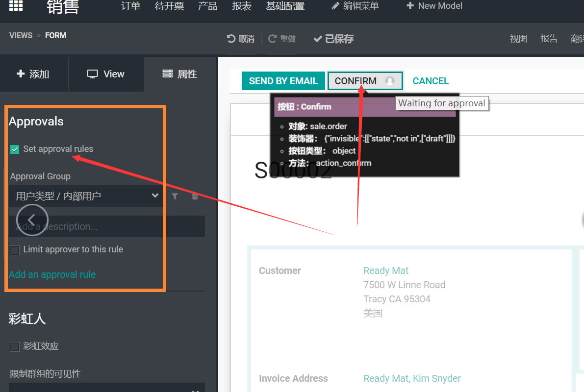584x392 pixels.
Task: Delete approval rule with trash icon
Action: pos(194,196)
